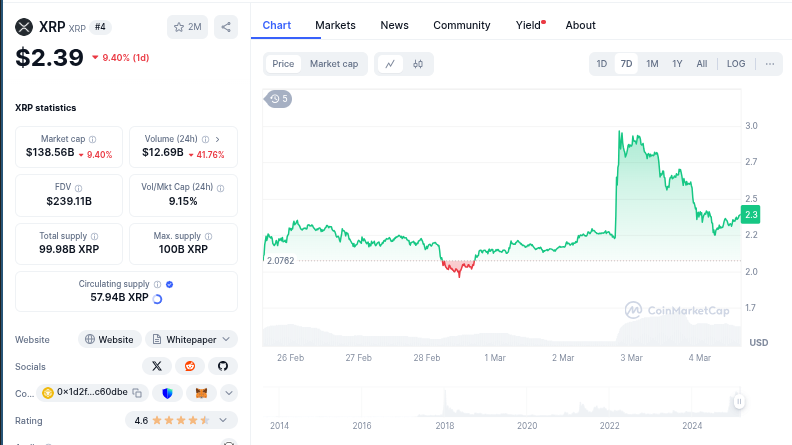The width and height of the screenshot is (792, 445).
Task: Click the verified circulating supply badge
Action: pyautogui.click(x=170, y=284)
